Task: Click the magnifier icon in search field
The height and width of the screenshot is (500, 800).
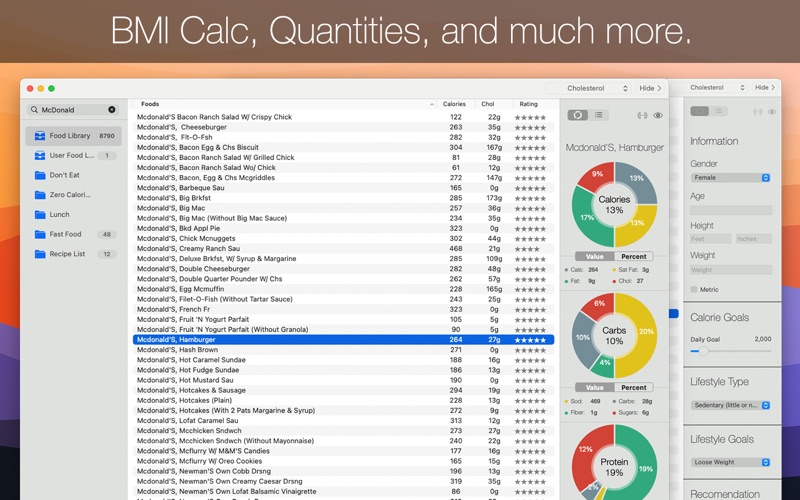Action: coord(34,110)
